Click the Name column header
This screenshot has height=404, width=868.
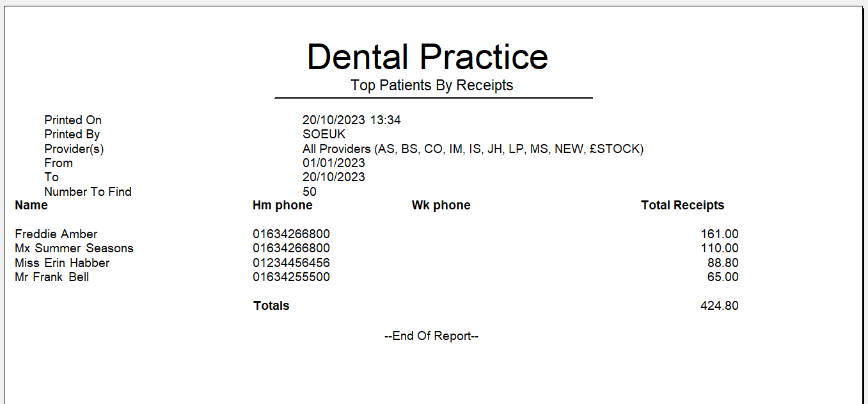pos(31,206)
